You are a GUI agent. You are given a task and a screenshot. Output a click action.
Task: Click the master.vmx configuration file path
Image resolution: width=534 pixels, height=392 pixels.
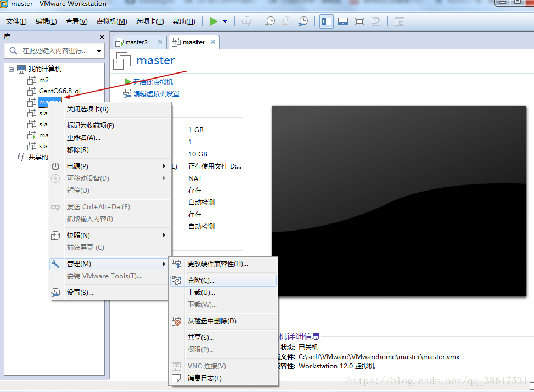point(379,356)
